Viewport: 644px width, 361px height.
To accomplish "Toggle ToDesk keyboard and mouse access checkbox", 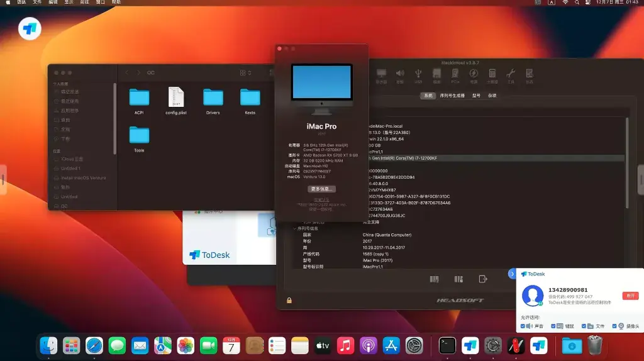I will point(553,326).
